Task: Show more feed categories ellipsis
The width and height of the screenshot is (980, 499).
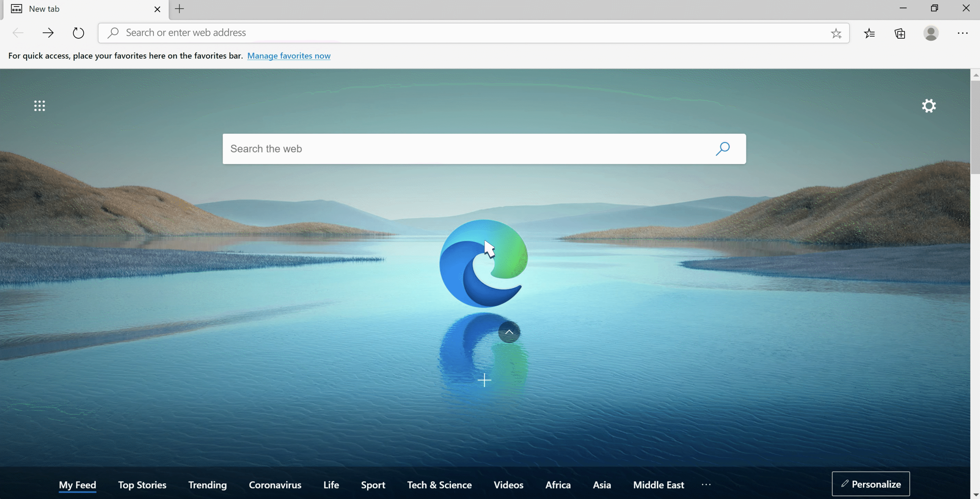Action: pos(706,485)
